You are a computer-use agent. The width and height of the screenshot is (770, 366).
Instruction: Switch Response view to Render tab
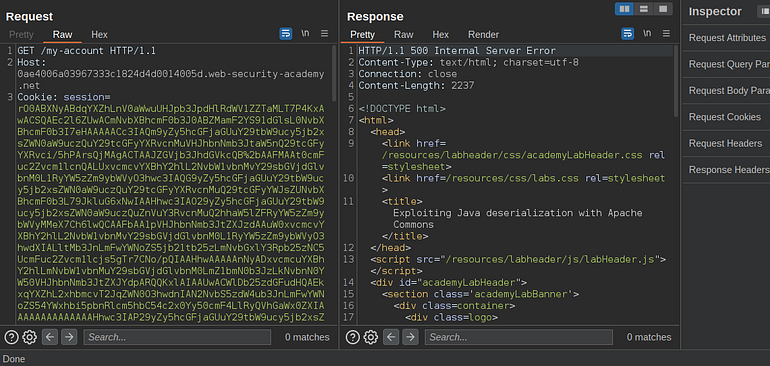(483, 34)
